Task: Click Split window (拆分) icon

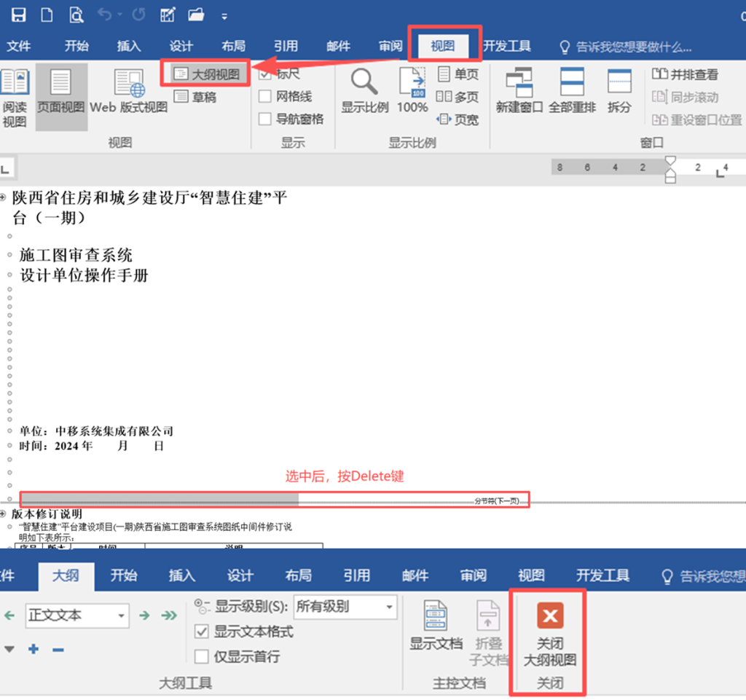Action: click(619, 92)
